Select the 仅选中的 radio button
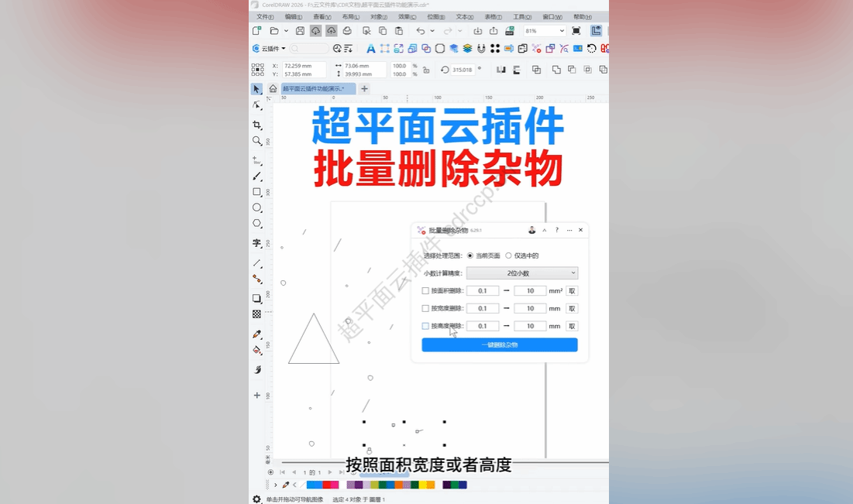Image resolution: width=853 pixels, height=504 pixels. click(x=509, y=255)
